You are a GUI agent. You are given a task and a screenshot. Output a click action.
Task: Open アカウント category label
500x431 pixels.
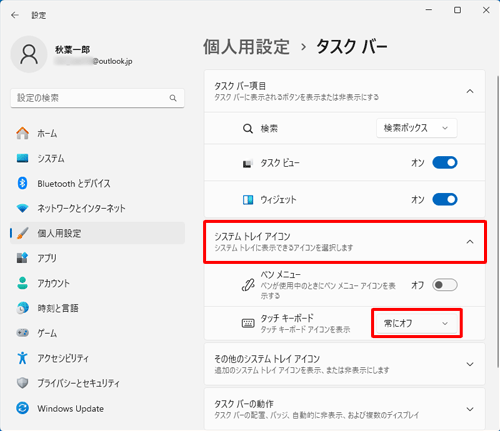pyautogui.click(x=53, y=283)
